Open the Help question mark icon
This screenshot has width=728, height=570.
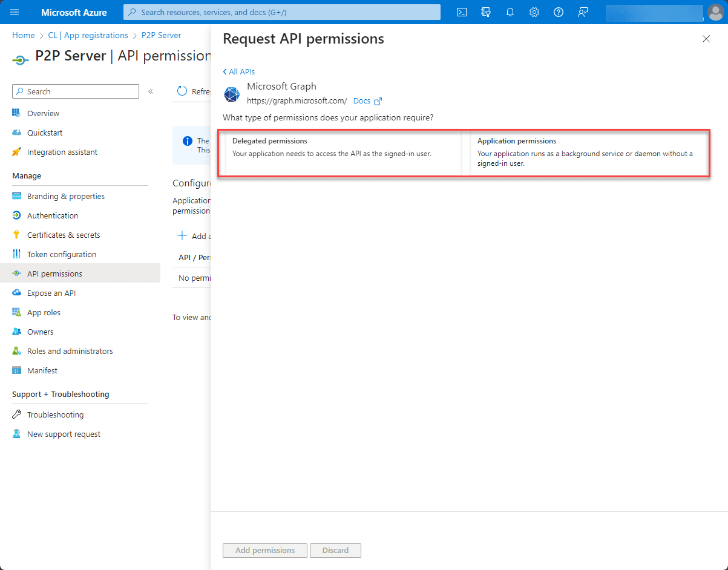click(x=559, y=12)
